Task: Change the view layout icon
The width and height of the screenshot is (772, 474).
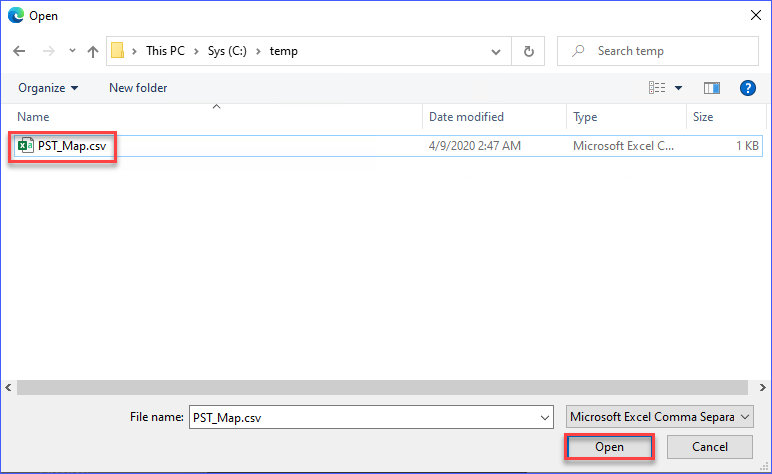Action: pyautogui.click(x=657, y=88)
